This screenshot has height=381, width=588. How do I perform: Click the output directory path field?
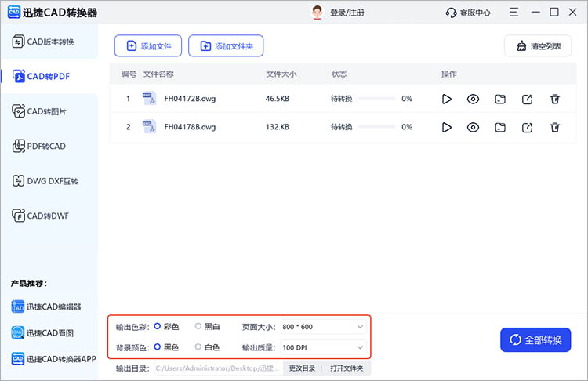point(217,368)
